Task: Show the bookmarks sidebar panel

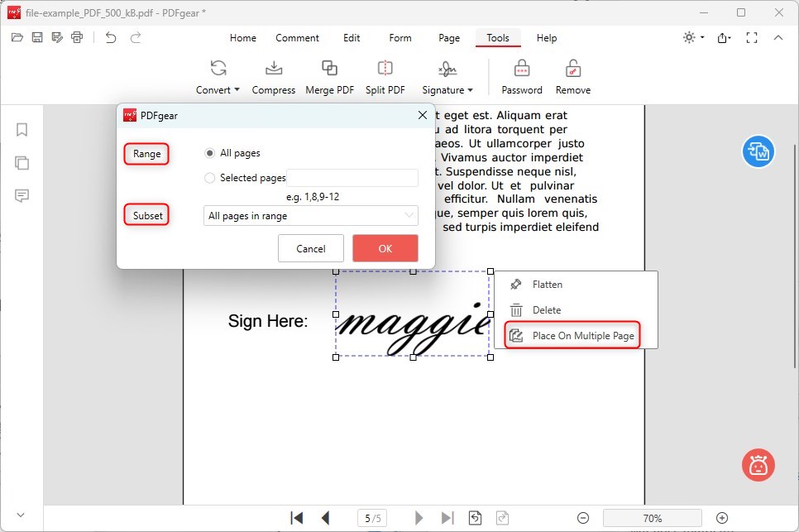Action: click(22, 130)
